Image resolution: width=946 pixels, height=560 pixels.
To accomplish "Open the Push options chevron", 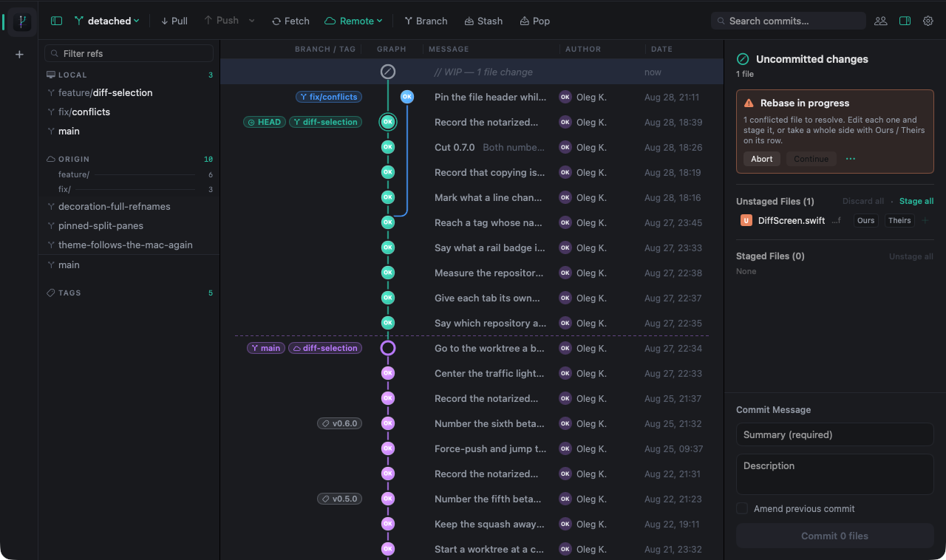I will [251, 21].
